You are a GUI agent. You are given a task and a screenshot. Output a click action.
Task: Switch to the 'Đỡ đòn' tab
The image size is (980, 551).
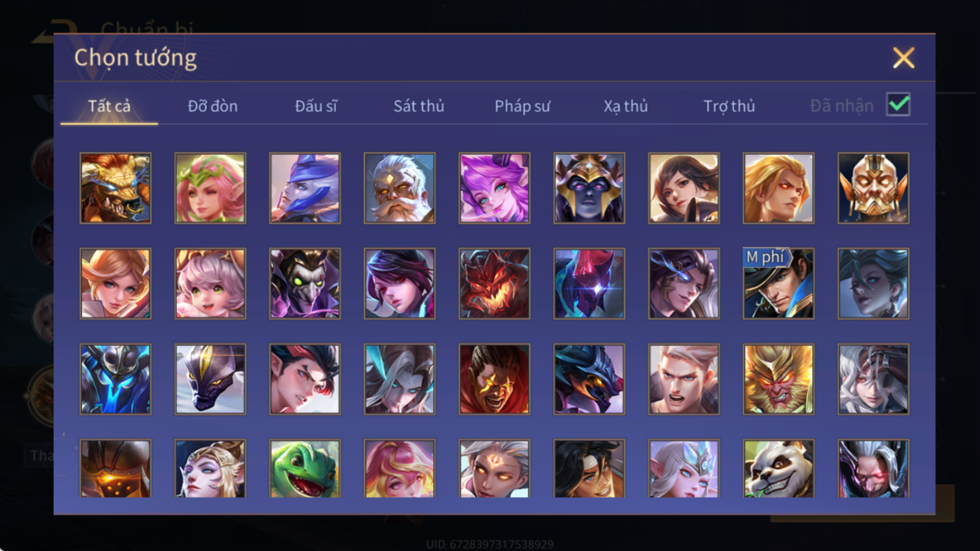(213, 106)
